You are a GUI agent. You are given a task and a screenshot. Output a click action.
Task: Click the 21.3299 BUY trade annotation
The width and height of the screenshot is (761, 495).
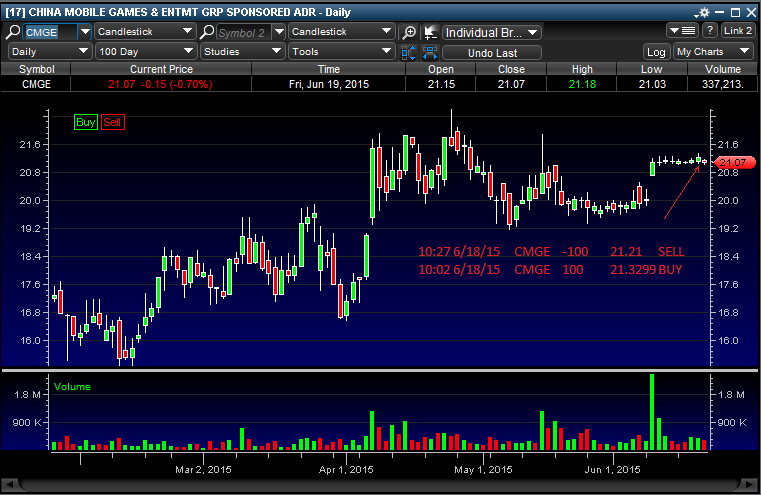(x=550, y=269)
